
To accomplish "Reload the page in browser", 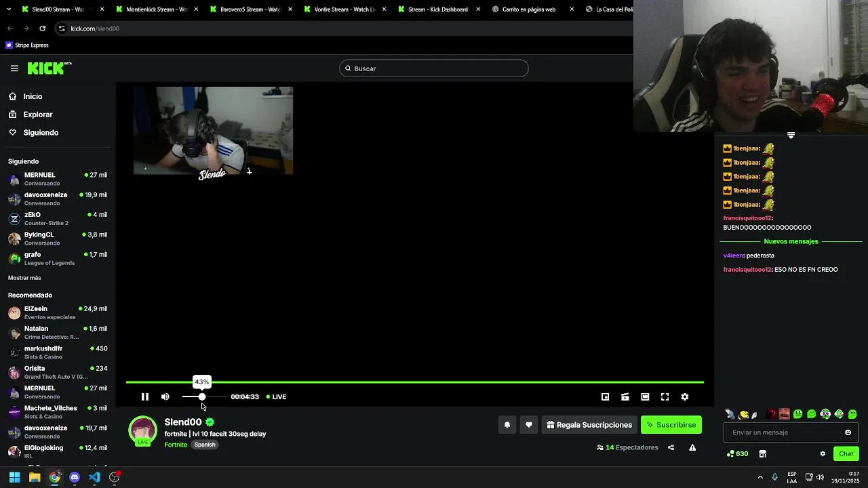I will (x=43, y=28).
